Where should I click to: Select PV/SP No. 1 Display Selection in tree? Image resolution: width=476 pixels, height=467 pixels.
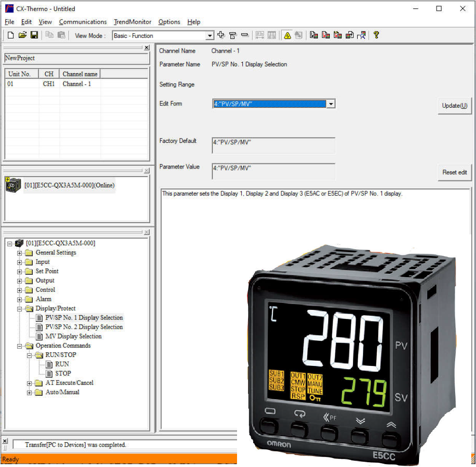coord(84,318)
